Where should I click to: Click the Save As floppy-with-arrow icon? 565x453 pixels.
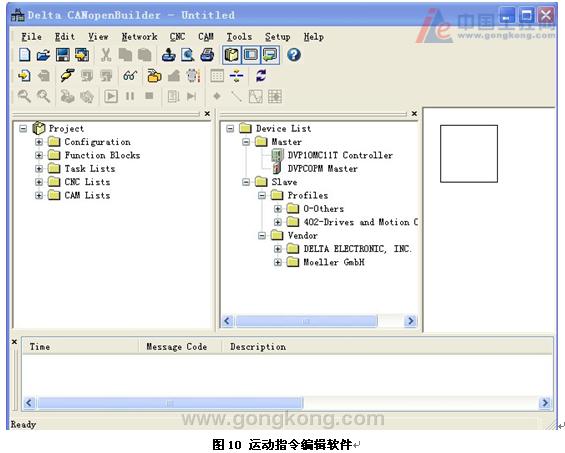(x=82, y=55)
